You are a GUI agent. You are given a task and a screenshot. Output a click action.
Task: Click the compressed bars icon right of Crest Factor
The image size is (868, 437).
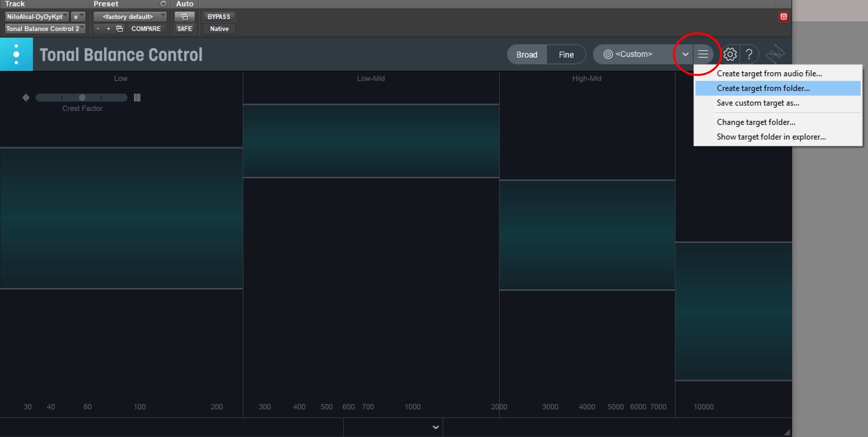coord(137,98)
